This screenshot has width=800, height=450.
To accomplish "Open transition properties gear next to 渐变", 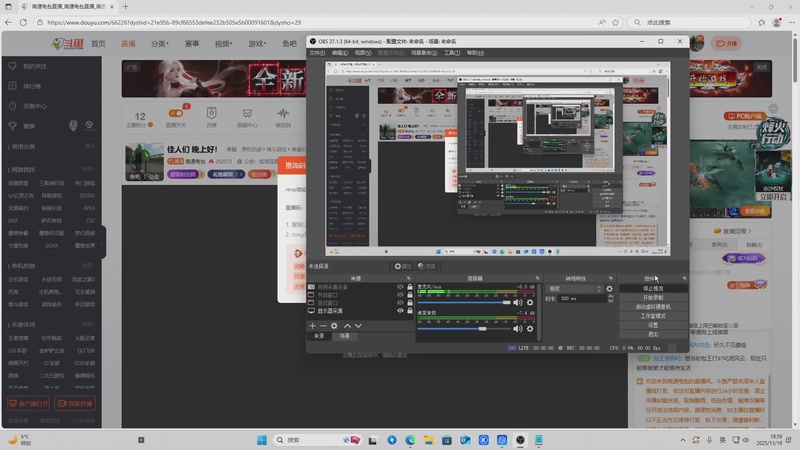I will pos(609,289).
